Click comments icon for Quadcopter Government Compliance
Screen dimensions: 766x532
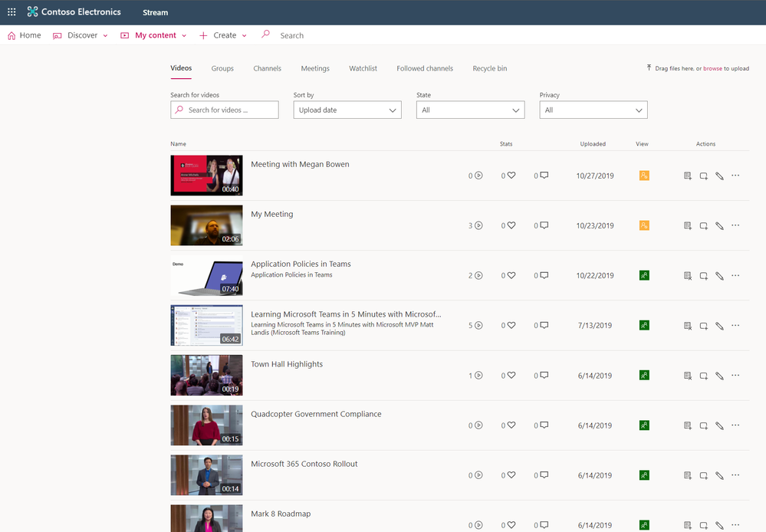tap(544, 425)
